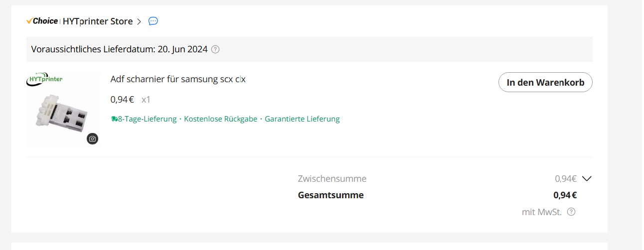Click the Kostenlose Rückgabe label
The image size is (644, 250).
coord(221,119)
